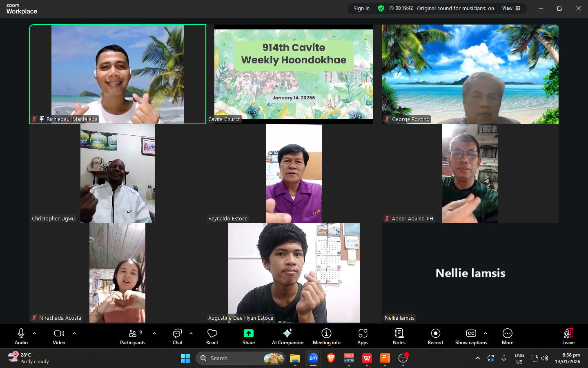Toggle Show captions

pos(471,334)
